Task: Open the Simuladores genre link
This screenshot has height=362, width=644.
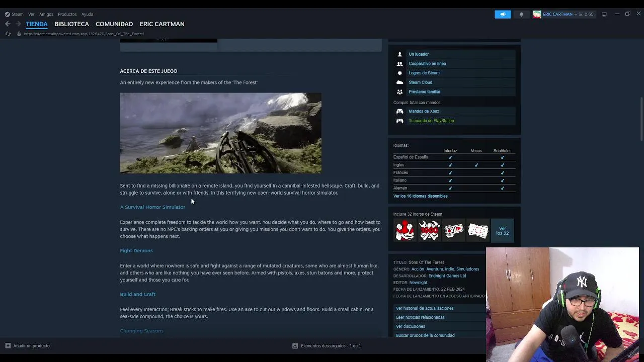Action: point(467,269)
